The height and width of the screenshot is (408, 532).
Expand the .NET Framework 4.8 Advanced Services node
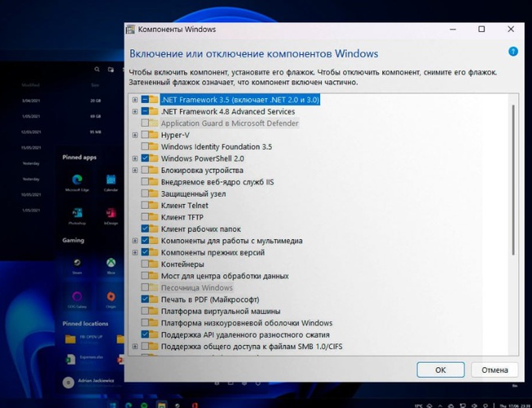pyautogui.click(x=135, y=111)
